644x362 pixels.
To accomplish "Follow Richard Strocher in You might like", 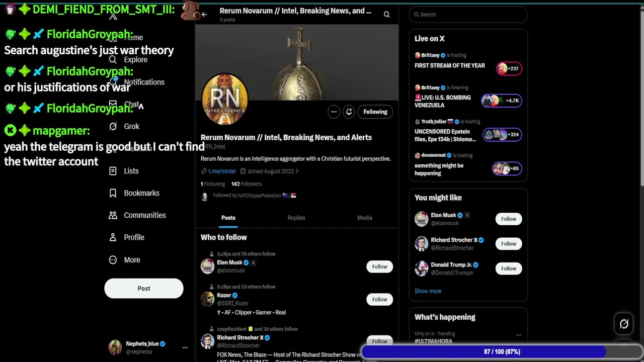I will pyautogui.click(x=509, y=243).
